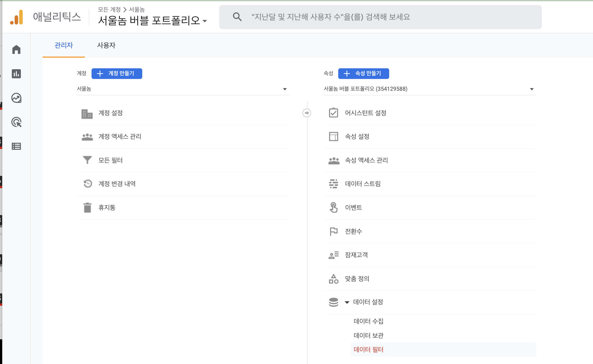Switch to the 관리자 tab
The width and height of the screenshot is (593, 364).
pyautogui.click(x=64, y=45)
